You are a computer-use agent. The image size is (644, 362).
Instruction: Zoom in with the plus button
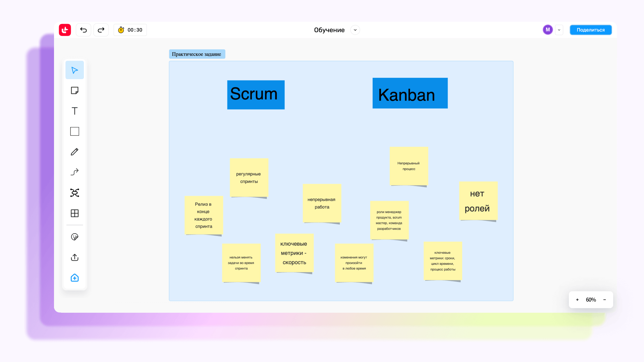pyautogui.click(x=577, y=300)
